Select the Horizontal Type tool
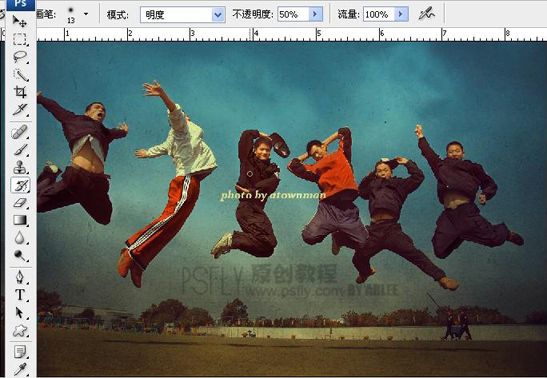This screenshot has height=378, width=547. pos(20,295)
